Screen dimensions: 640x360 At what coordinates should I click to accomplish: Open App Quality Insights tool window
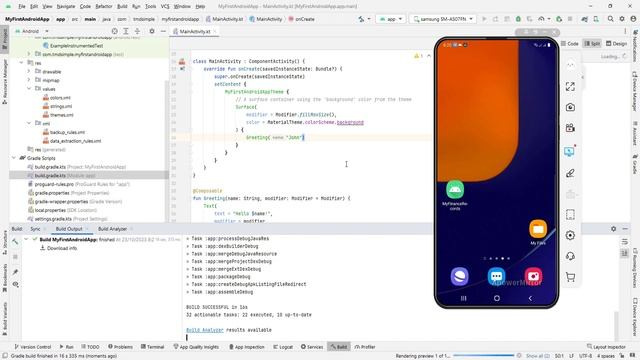click(196, 347)
